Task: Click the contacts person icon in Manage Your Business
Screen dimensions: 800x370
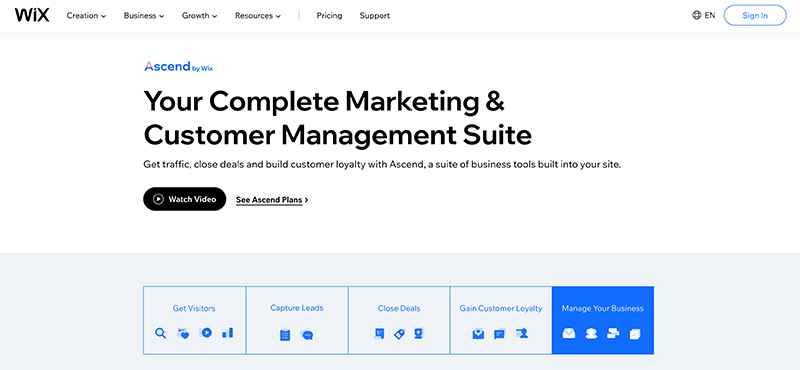Action: tap(591, 334)
